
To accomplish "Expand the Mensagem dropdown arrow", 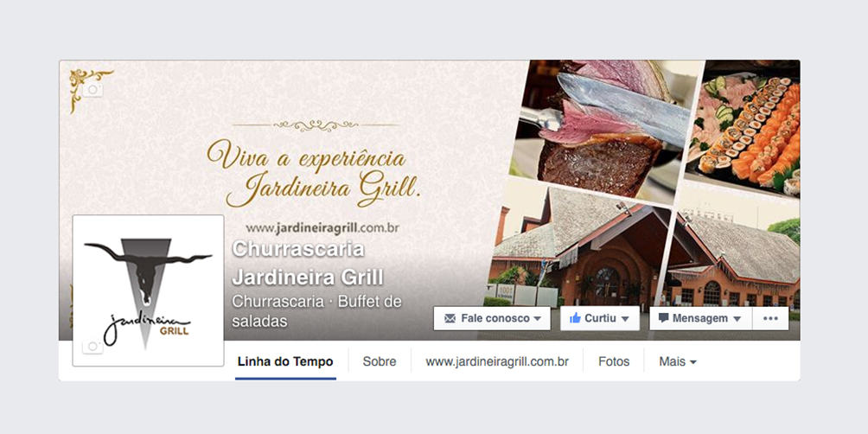I will click(737, 319).
